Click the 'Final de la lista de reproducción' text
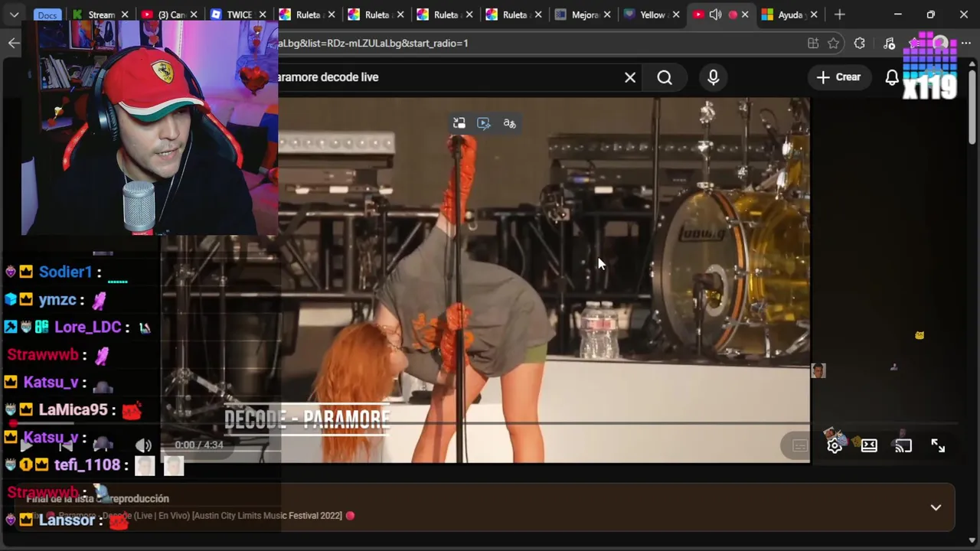This screenshot has height=551, width=980. (97, 499)
